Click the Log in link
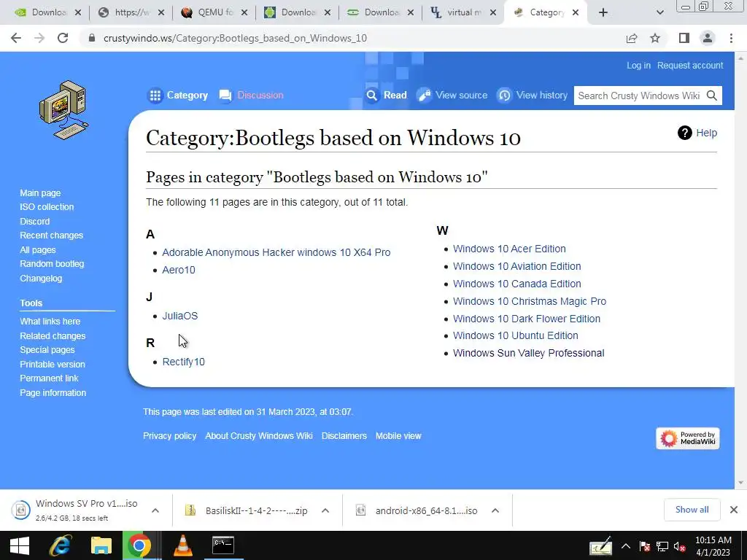 [x=638, y=65]
